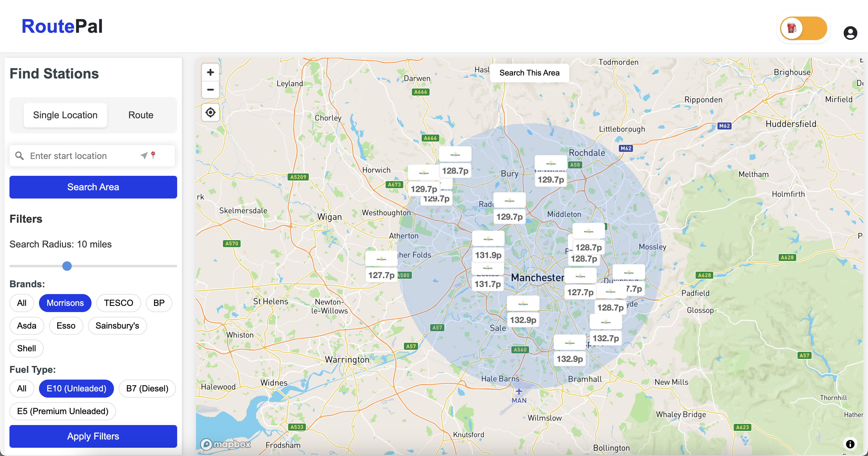Select the Morrisons marker priced 129.7p near Rochdale

click(551, 163)
